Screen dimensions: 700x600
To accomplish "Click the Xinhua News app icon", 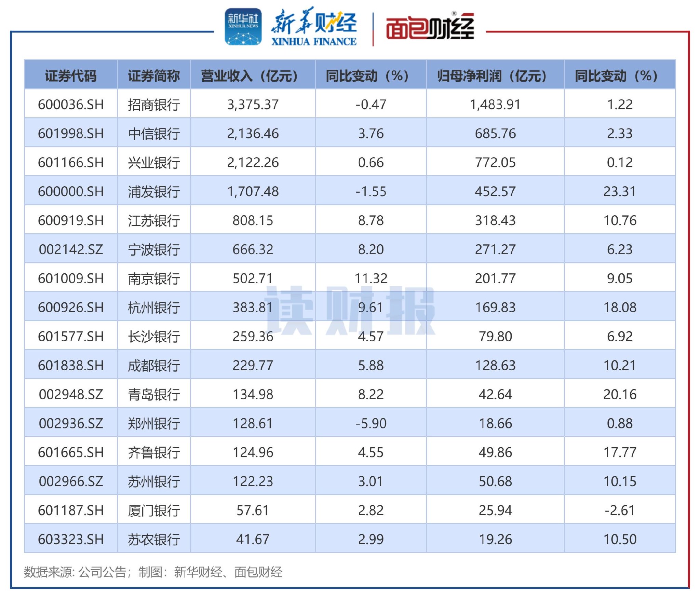I will click(244, 26).
